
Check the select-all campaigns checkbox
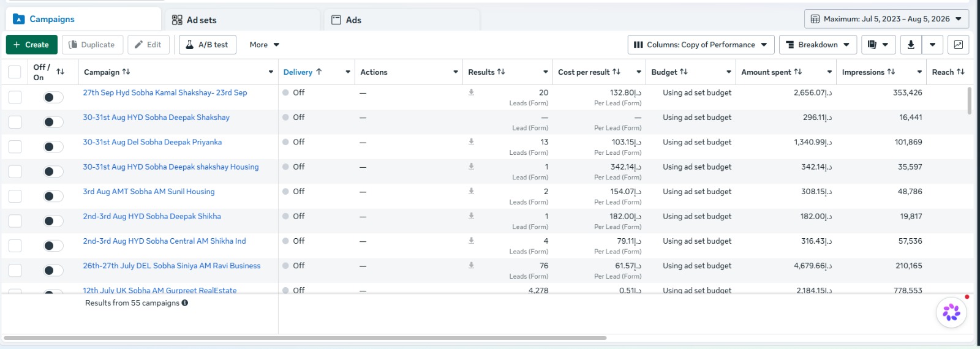pos(15,72)
